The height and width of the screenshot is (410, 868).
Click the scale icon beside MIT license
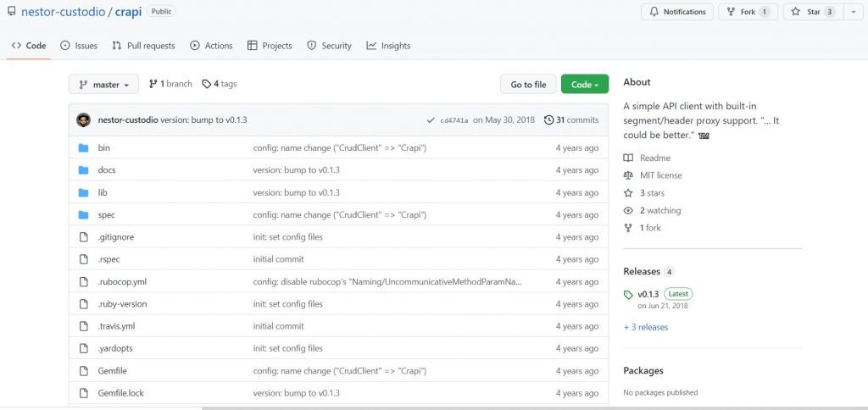pos(628,175)
